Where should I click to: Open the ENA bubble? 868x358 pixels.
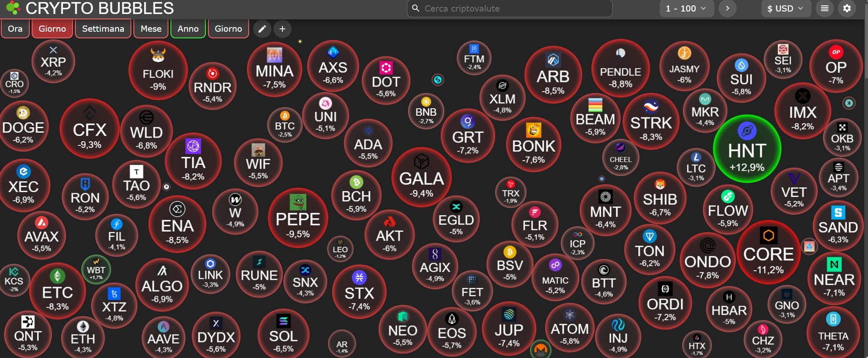[x=177, y=225]
